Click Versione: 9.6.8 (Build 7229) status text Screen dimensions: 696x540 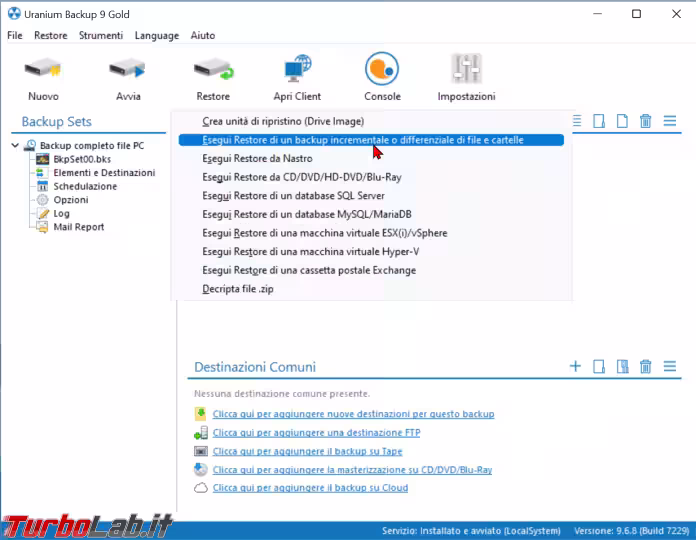point(632,531)
